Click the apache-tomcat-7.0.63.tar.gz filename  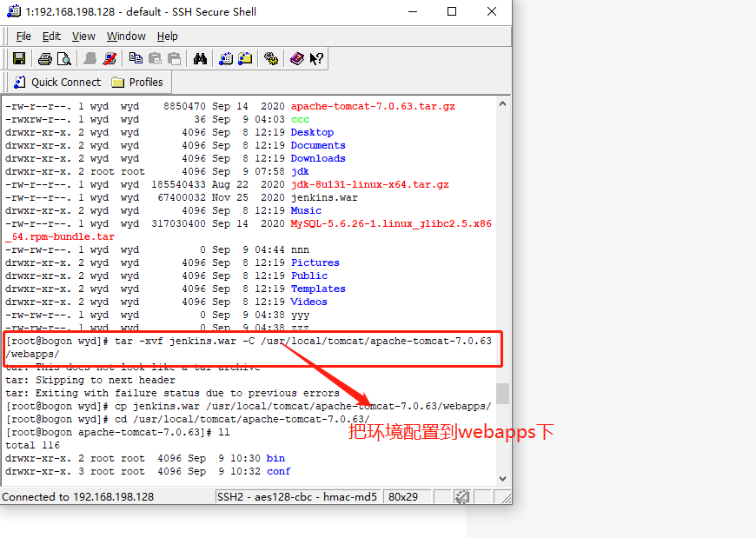click(x=373, y=106)
